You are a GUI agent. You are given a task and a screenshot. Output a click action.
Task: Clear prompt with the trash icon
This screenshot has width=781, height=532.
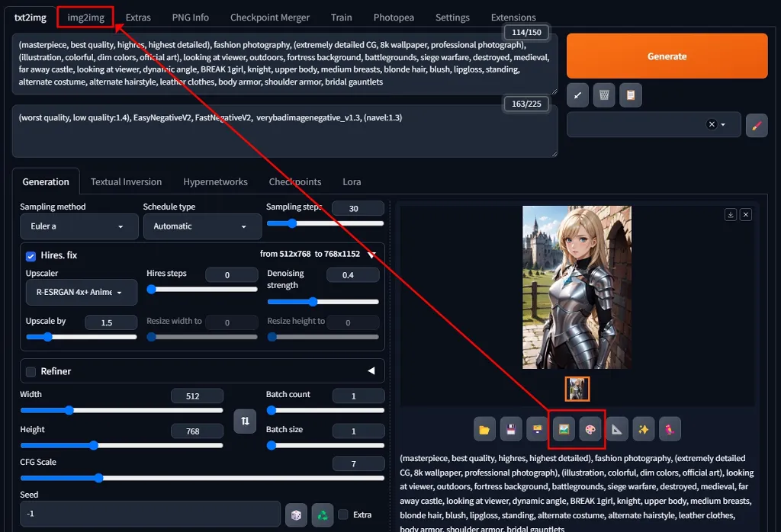[604, 95]
